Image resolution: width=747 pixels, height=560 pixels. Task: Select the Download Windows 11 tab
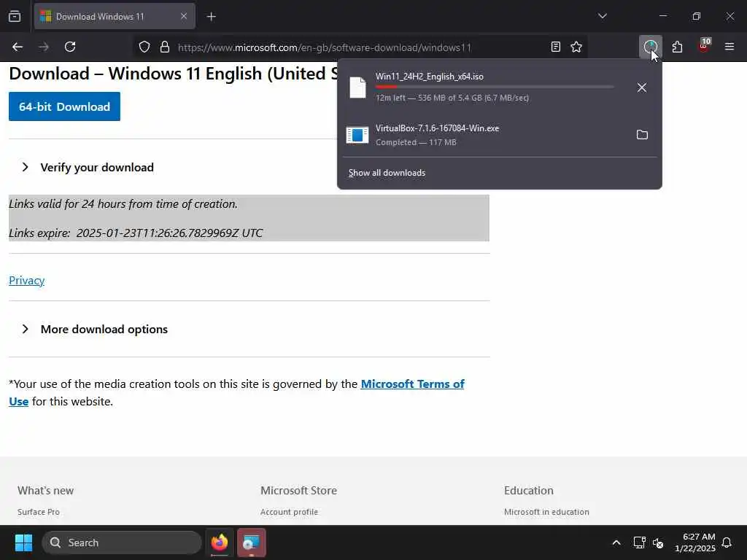(115, 16)
